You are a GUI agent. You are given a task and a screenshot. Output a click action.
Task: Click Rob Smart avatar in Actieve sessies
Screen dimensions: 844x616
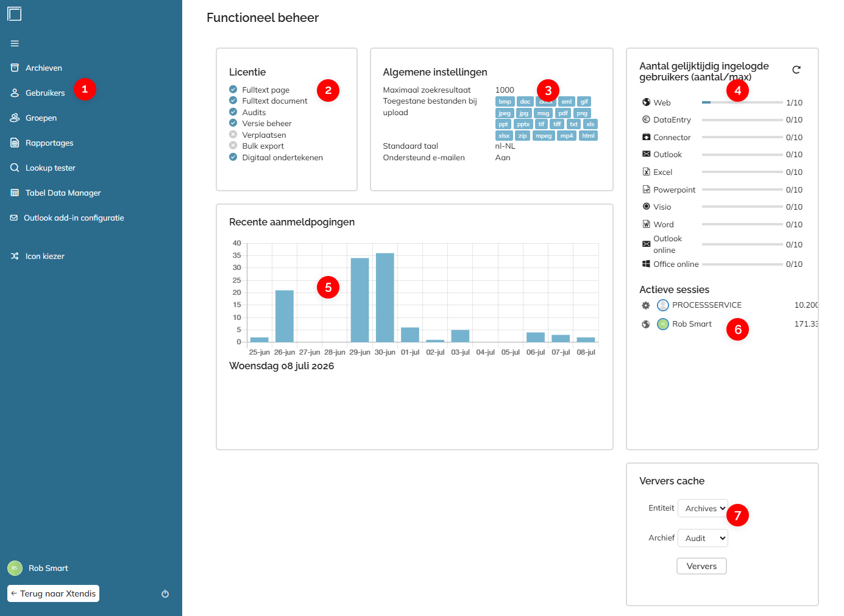tap(663, 324)
